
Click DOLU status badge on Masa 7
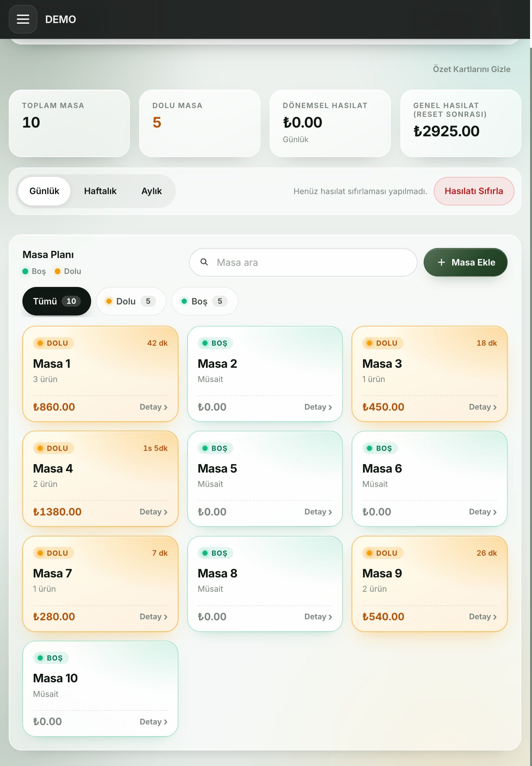[53, 553]
